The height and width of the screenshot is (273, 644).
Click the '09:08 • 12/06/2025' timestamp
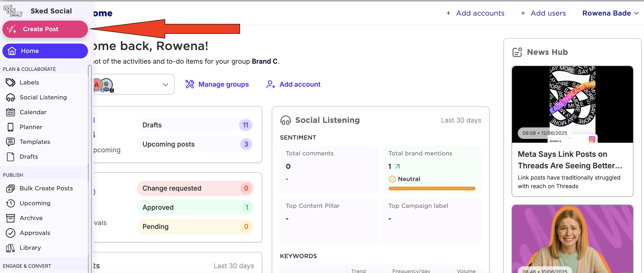click(x=545, y=133)
